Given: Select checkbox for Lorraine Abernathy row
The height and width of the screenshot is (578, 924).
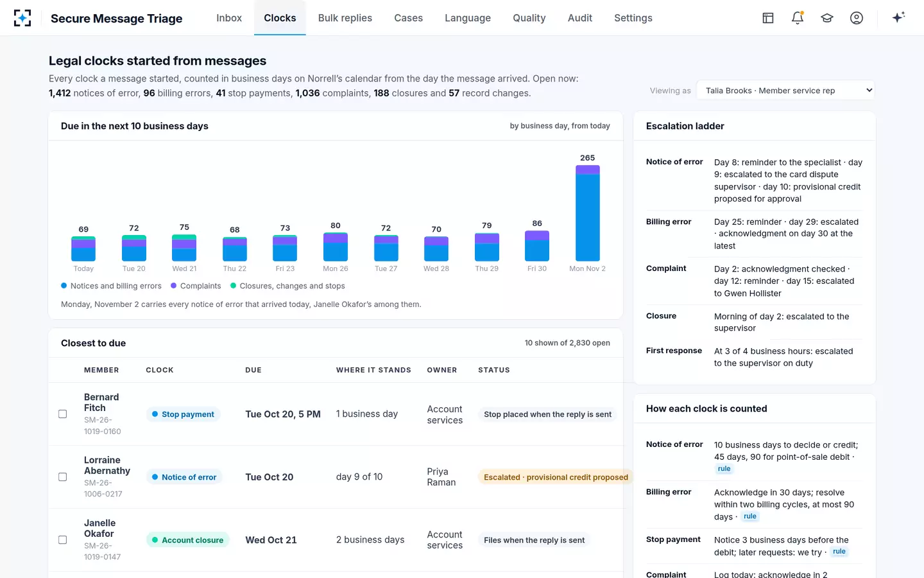Looking at the screenshot, I should tap(63, 477).
